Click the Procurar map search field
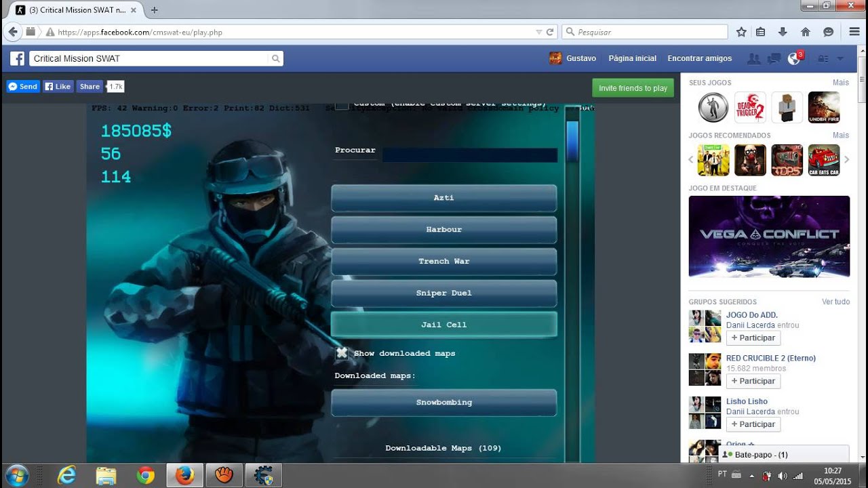Image resolution: width=868 pixels, height=488 pixels. (469, 155)
